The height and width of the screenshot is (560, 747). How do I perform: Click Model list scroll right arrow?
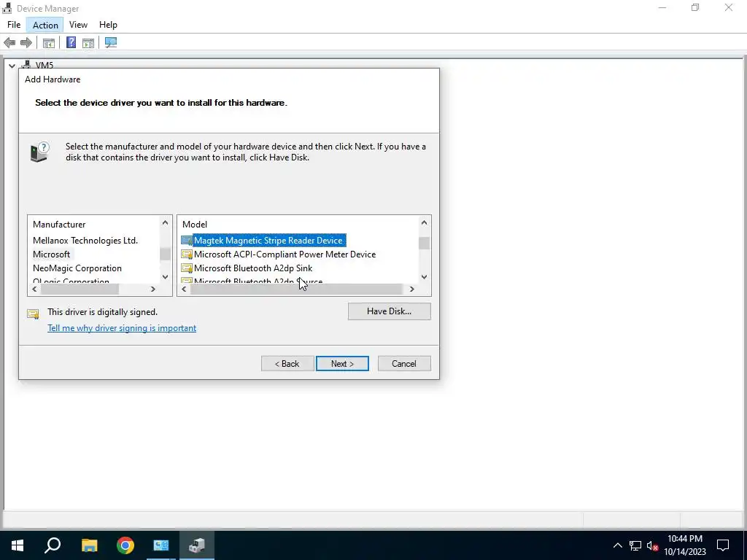point(412,289)
